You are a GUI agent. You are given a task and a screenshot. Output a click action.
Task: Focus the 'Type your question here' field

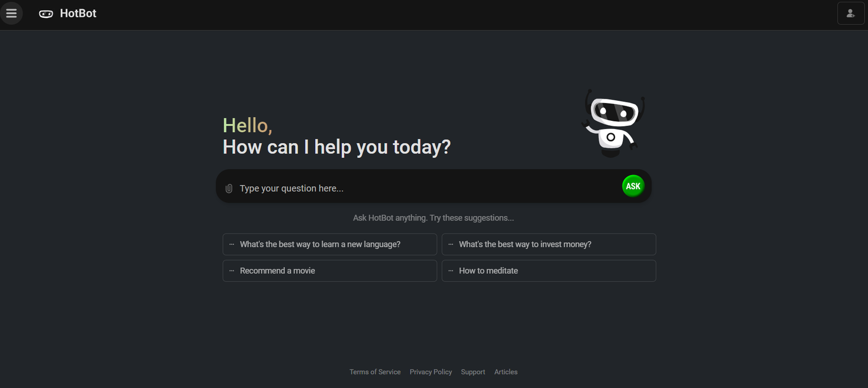click(x=423, y=188)
